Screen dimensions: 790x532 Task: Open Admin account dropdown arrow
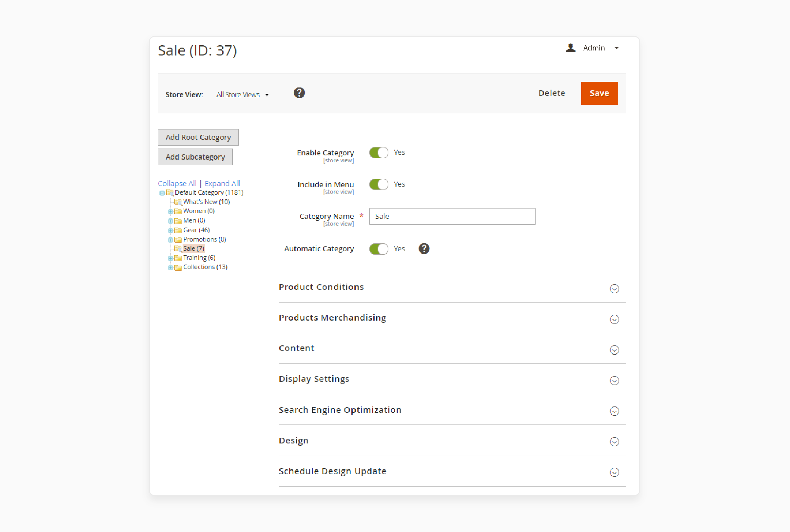click(x=617, y=48)
